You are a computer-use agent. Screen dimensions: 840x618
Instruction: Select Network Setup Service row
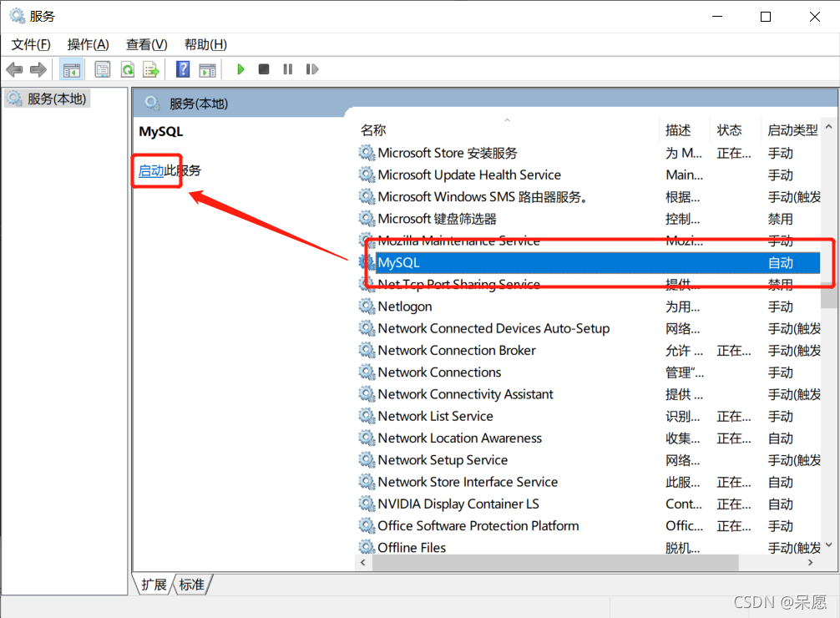590,460
